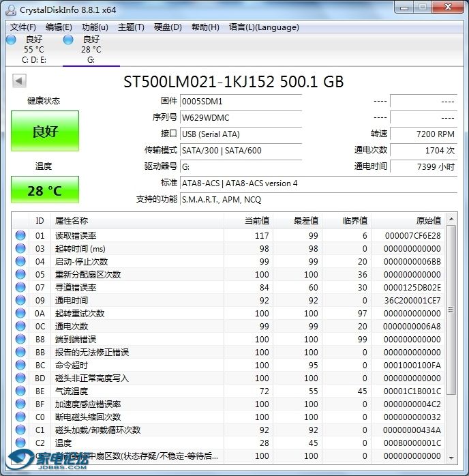The width and height of the screenshot is (469, 476).
Task: Open the 语言(L)(Language) menu
Action: [x=264, y=27]
